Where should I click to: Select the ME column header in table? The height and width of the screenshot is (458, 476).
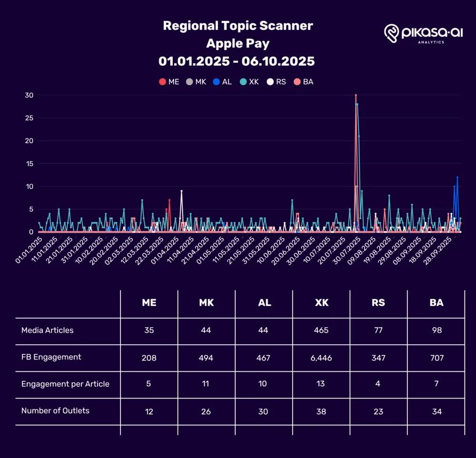(x=149, y=303)
